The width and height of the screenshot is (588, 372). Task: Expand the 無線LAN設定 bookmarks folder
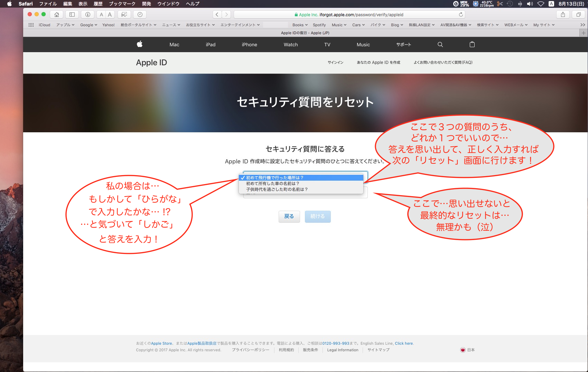click(x=422, y=25)
